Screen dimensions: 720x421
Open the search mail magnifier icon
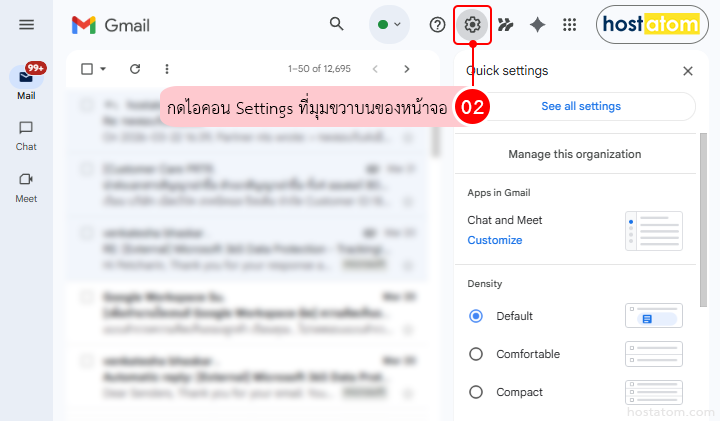pos(337,24)
